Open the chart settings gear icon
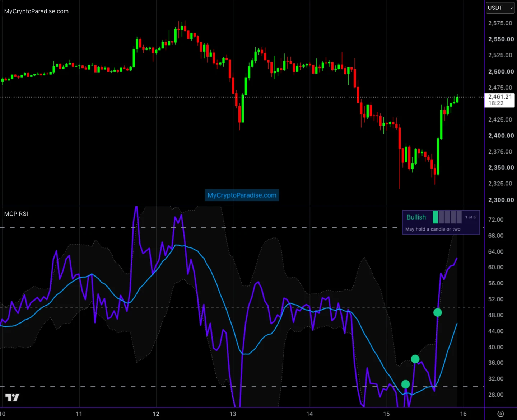517x420 pixels. [501, 414]
